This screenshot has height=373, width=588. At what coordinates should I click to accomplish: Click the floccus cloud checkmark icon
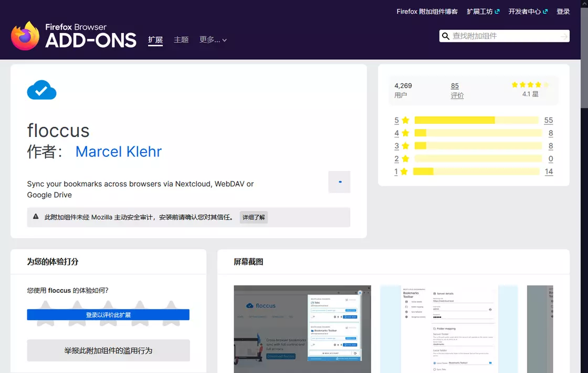click(41, 90)
